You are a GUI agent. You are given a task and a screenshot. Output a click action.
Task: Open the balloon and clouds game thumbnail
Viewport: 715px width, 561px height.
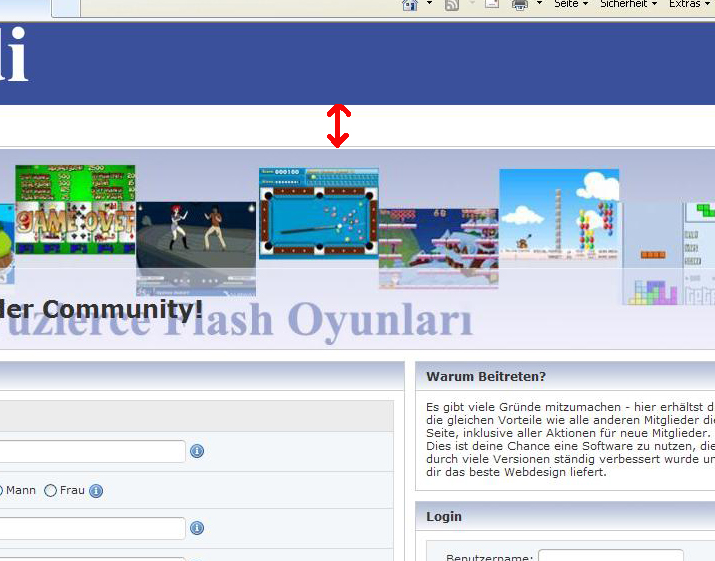pos(559,215)
